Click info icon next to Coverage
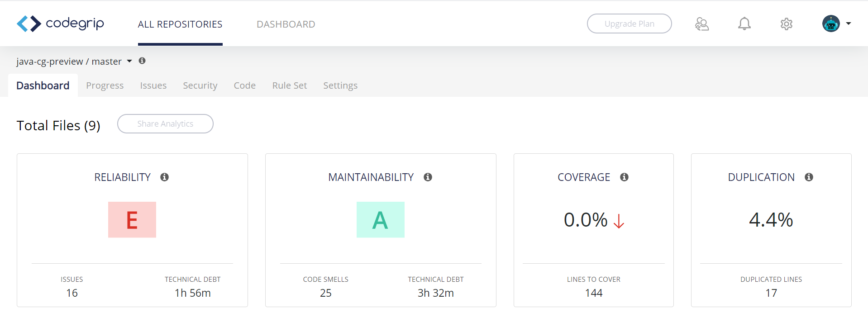This screenshot has height=313, width=868. pyautogui.click(x=624, y=177)
